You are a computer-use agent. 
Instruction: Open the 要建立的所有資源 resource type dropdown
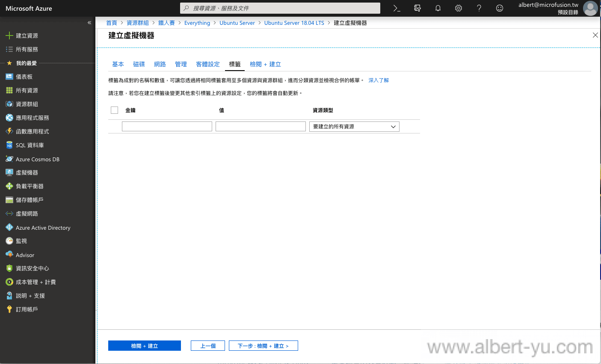[x=354, y=126]
